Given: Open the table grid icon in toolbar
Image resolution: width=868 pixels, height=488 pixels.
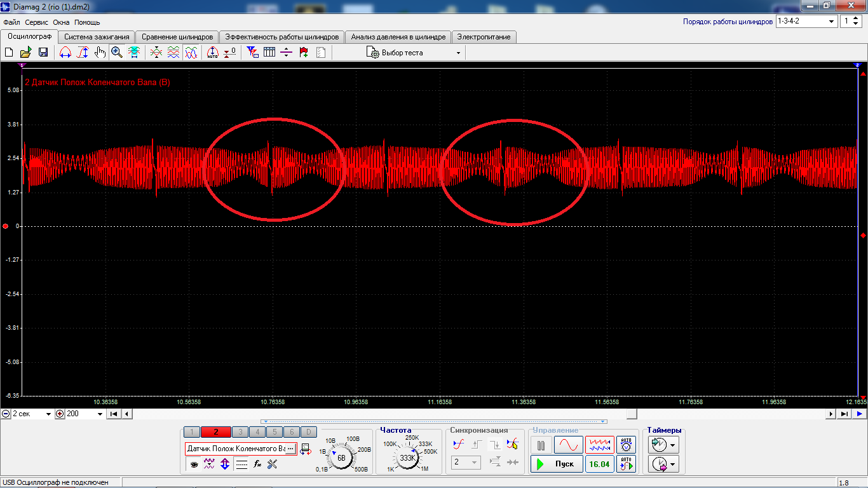Looking at the screenshot, I should click(x=269, y=53).
